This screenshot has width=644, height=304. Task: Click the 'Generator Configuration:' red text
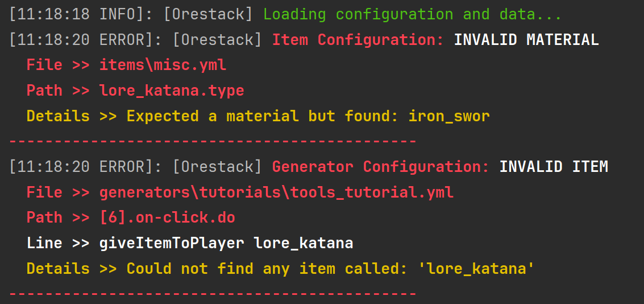(381, 167)
